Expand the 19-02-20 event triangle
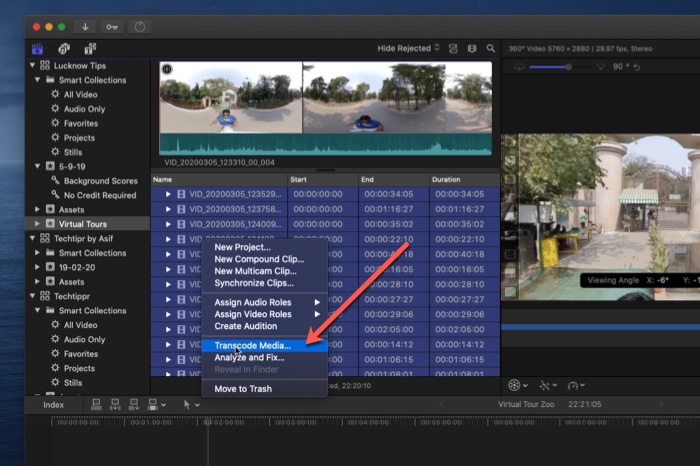 tap(38, 267)
